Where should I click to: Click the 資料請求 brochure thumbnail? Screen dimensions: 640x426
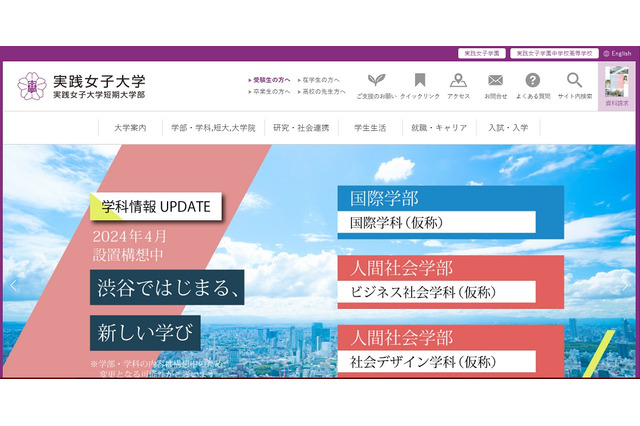click(616, 86)
